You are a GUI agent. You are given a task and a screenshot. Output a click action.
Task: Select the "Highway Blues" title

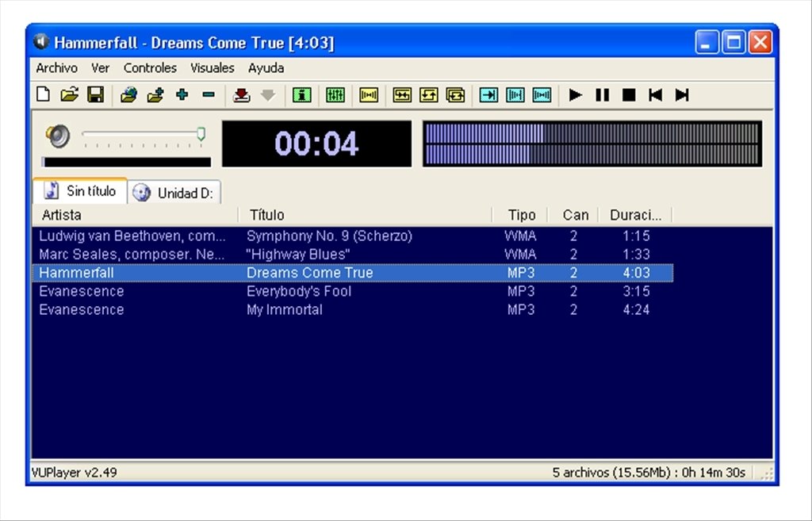coord(298,255)
